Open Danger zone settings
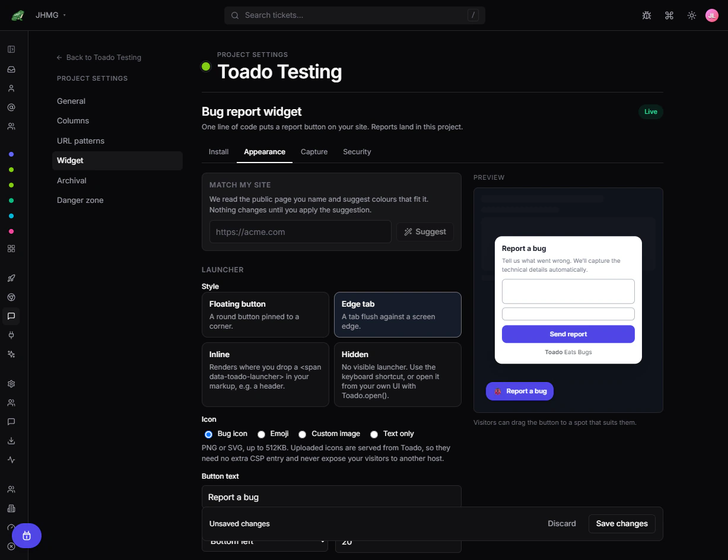This screenshot has height=560, width=728. coord(117,201)
